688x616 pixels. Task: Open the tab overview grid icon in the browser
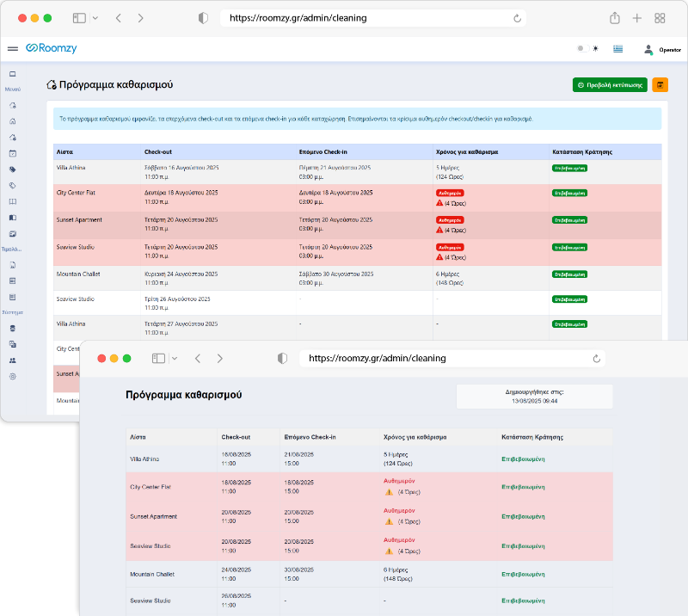[660, 18]
